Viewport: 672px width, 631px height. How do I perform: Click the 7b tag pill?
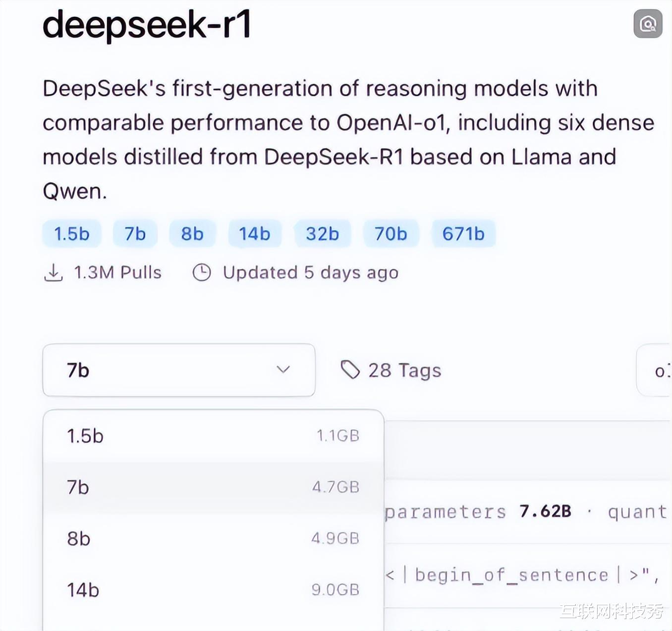point(135,234)
